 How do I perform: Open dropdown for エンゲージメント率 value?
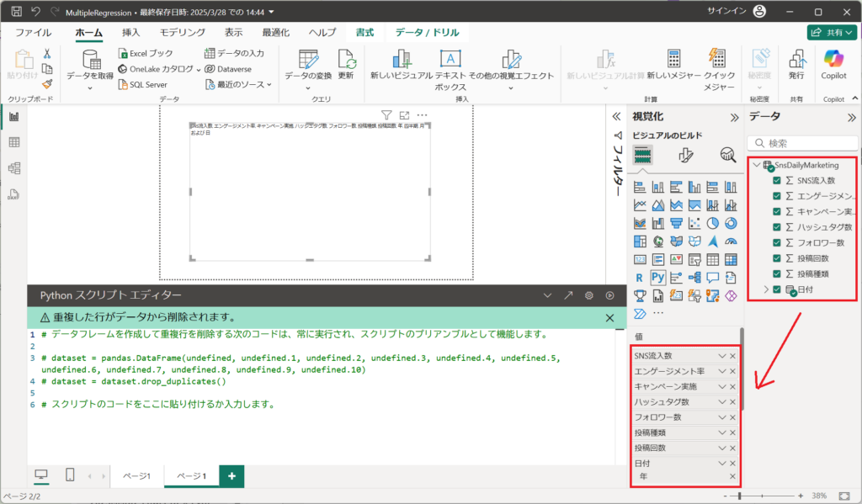coord(722,371)
